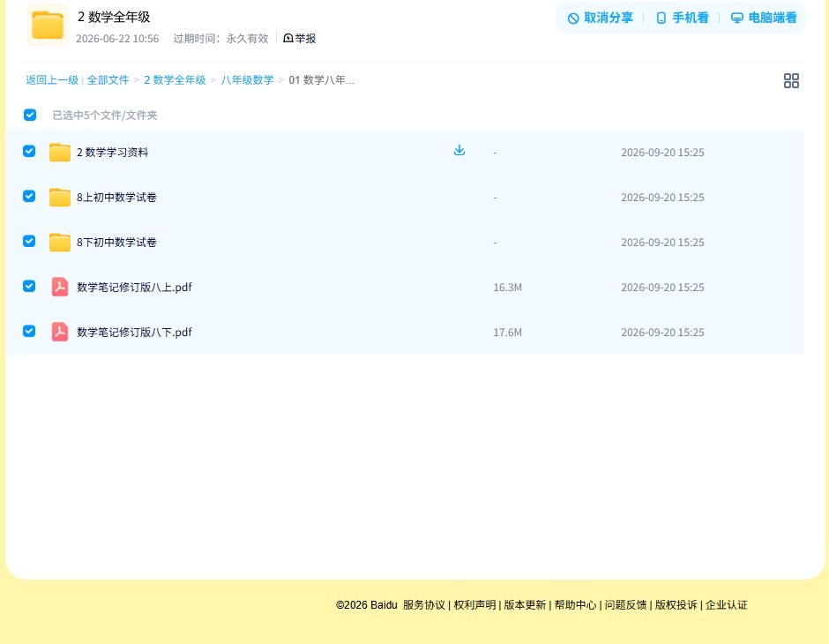Click the 服务协议 footer link
The image size is (829, 644).
424,605
